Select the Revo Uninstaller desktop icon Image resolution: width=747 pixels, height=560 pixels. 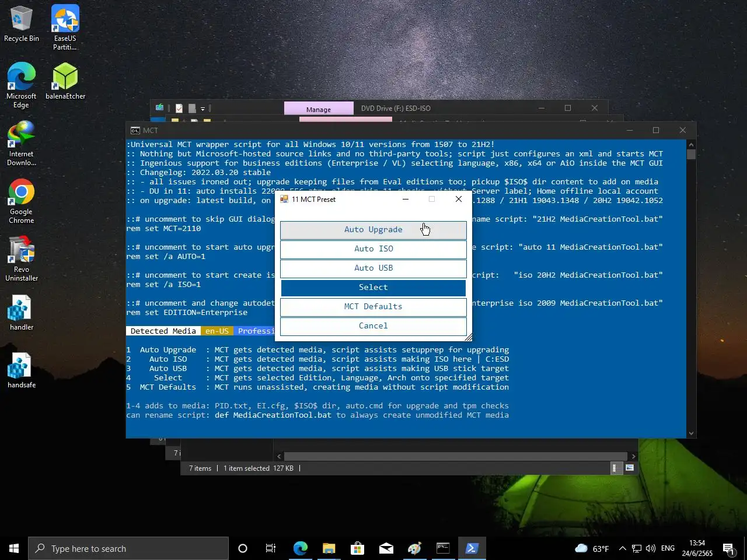point(22,259)
